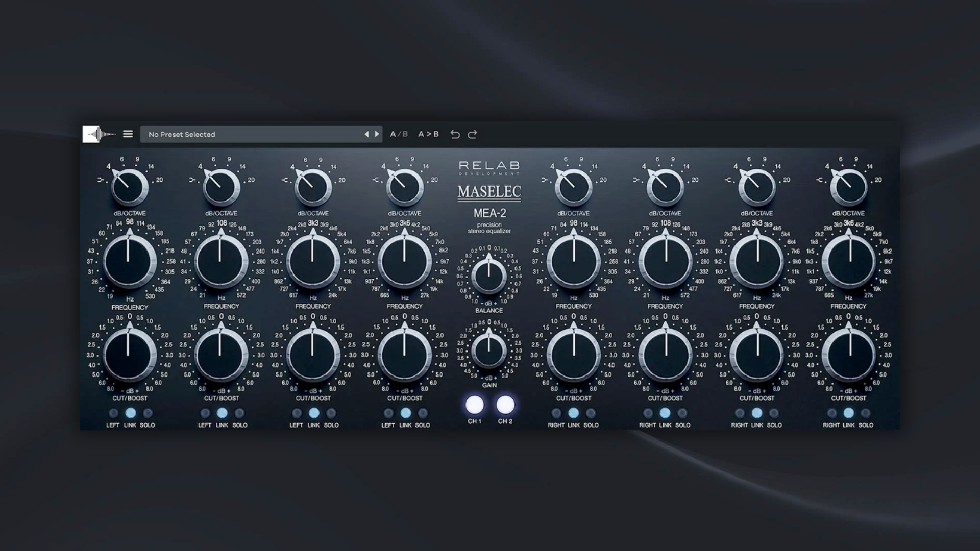Click the previous preset arrow
This screenshot has width=980, height=551.
point(367,134)
